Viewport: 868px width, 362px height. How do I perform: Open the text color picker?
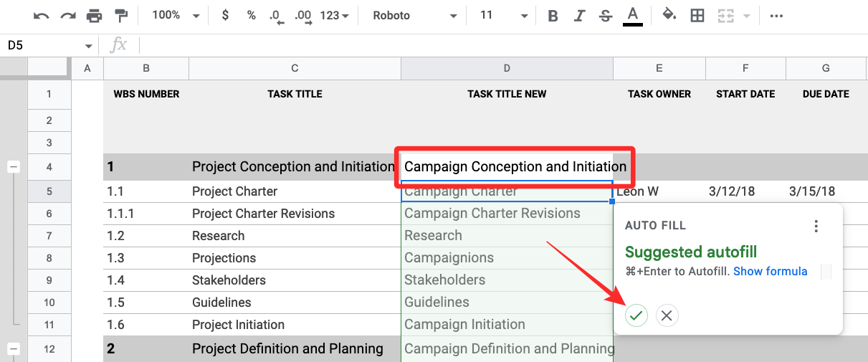point(632,15)
